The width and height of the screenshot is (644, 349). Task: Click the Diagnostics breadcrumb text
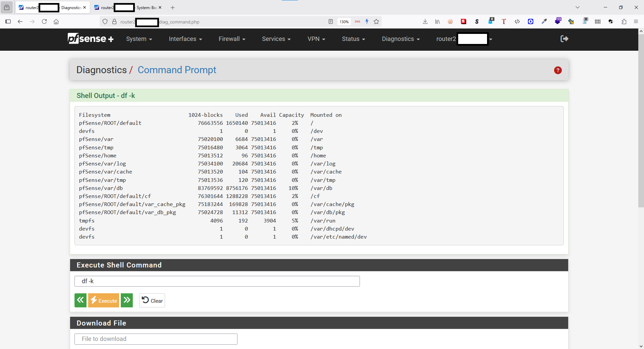102,70
